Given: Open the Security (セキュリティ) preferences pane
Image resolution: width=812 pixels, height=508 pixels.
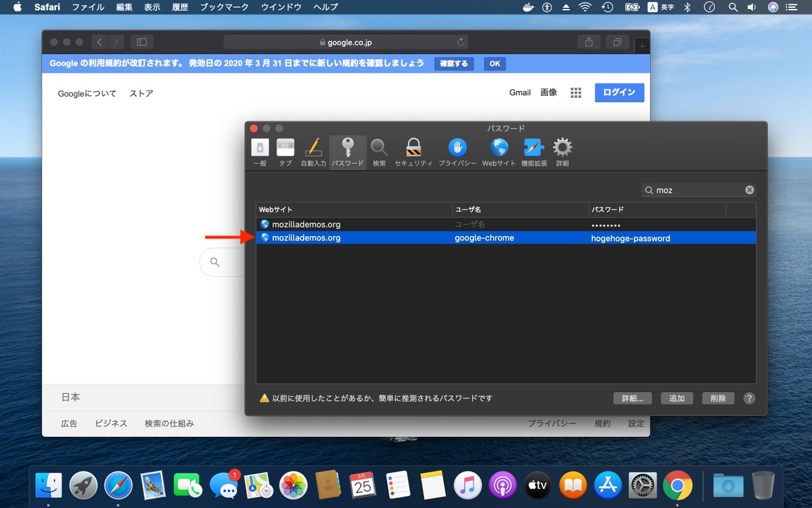Looking at the screenshot, I should point(413,152).
